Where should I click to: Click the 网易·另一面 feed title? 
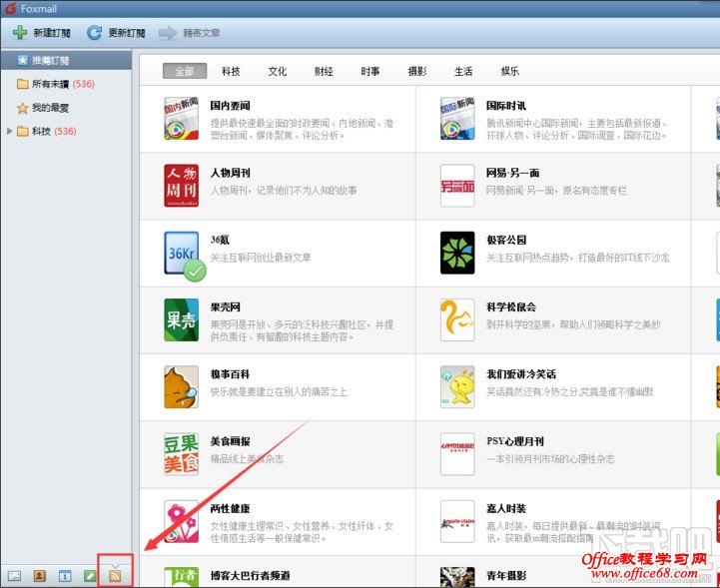tap(513, 173)
